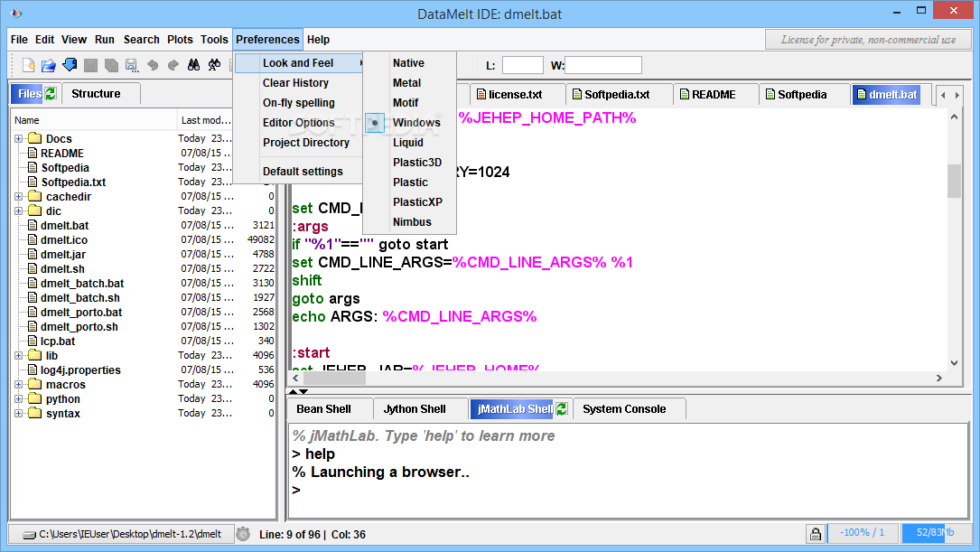The width and height of the screenshot is (980, 552).
Task: Click the -100% / 1 progress indicator
Action: coord(863,533)
